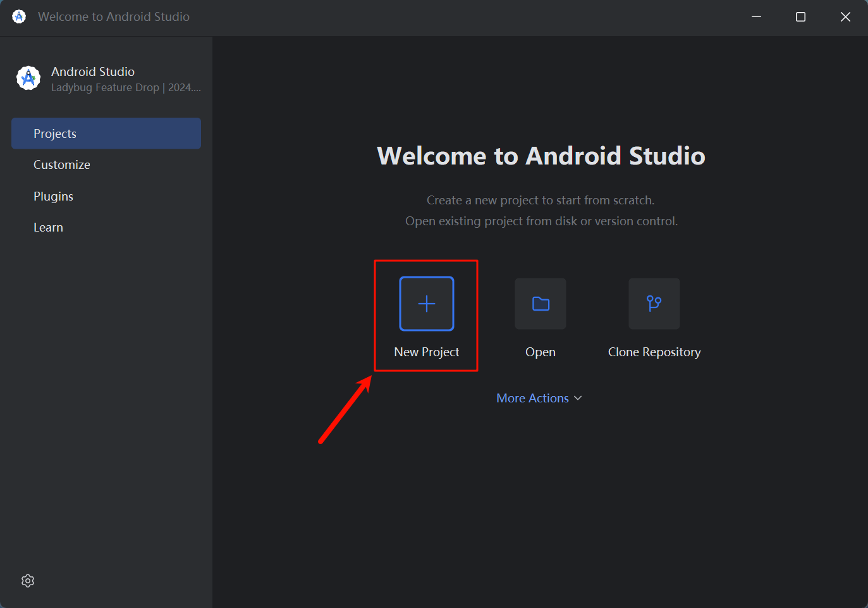Minimize the Welcome window

pos(756,17)
